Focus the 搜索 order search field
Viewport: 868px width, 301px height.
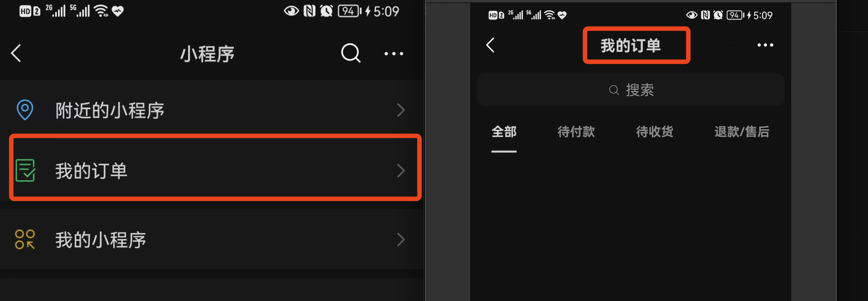click(631, 90)
